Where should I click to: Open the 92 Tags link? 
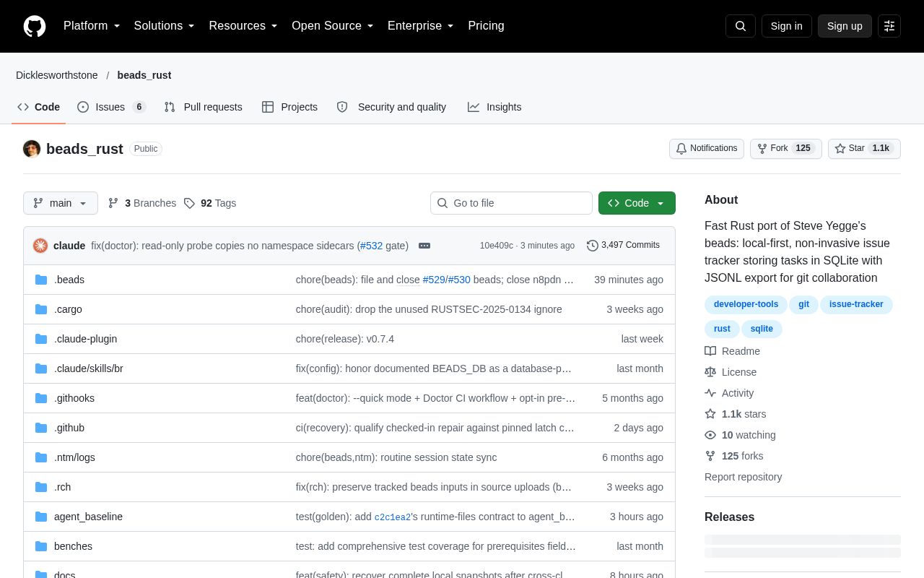click(210, 203)
